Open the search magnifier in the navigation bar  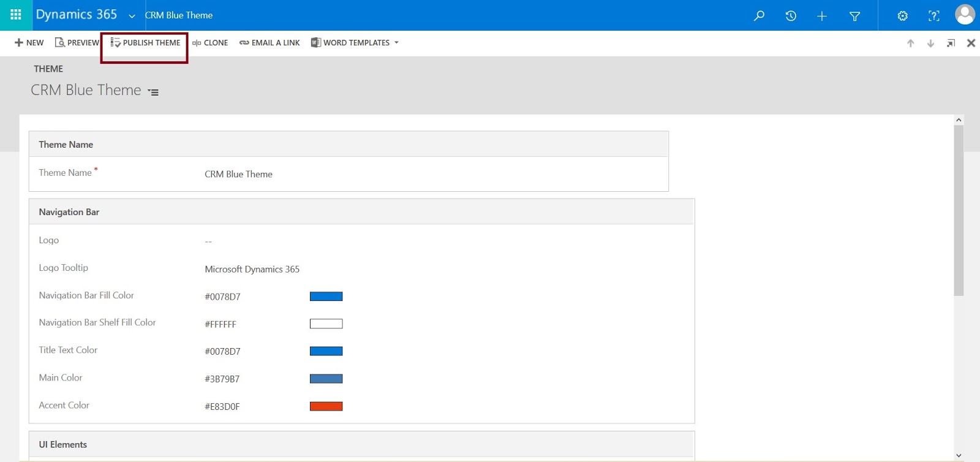click(x=759, y=16)
